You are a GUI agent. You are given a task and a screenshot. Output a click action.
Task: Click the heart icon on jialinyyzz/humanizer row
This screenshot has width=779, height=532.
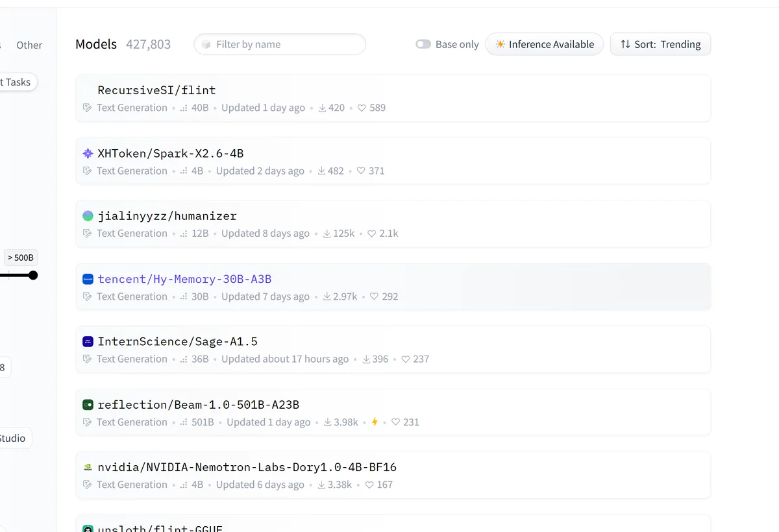[372, 234]
